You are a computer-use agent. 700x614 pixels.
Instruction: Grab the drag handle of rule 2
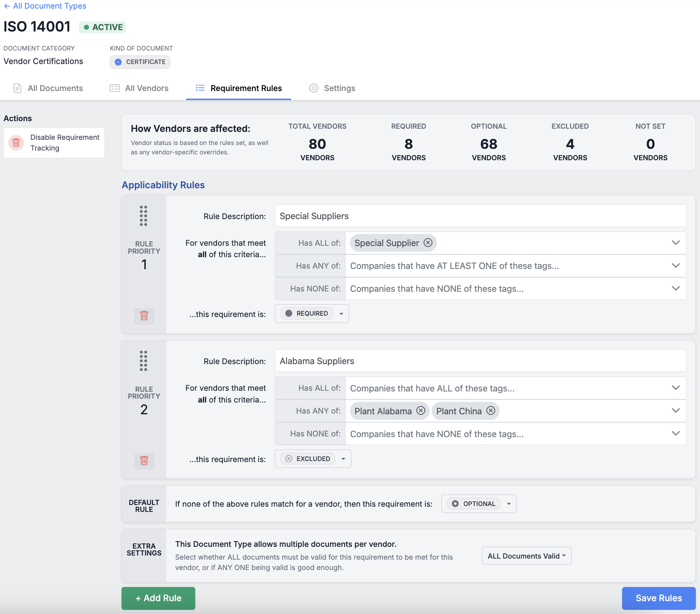[x=144, y=361]
